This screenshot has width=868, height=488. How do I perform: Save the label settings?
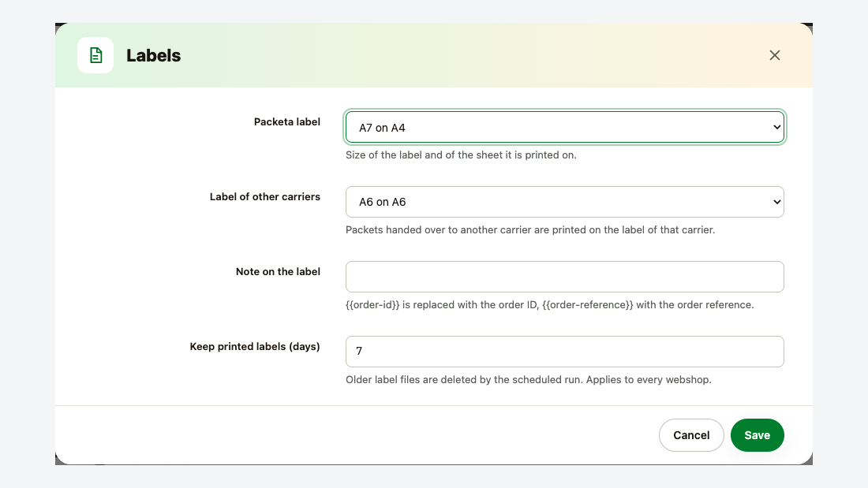758,435
